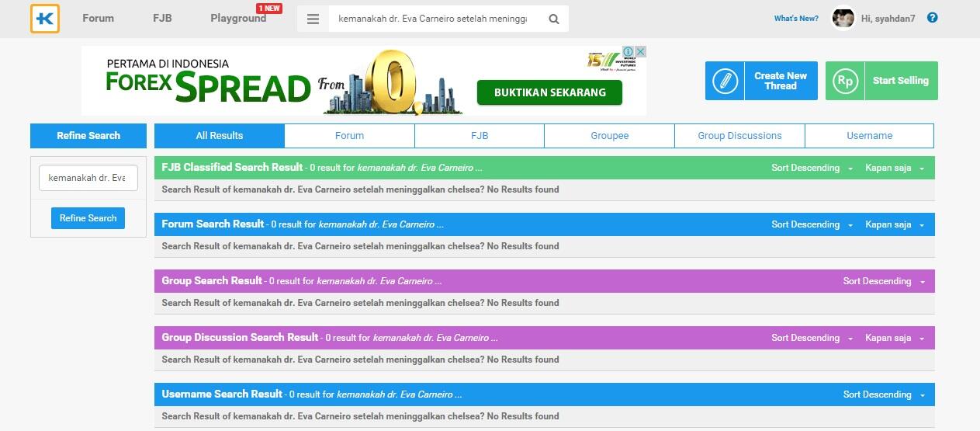Open Sort Descending in Group Discussion results
This screenshot has height=431, width=980.
tap(812, 338)
